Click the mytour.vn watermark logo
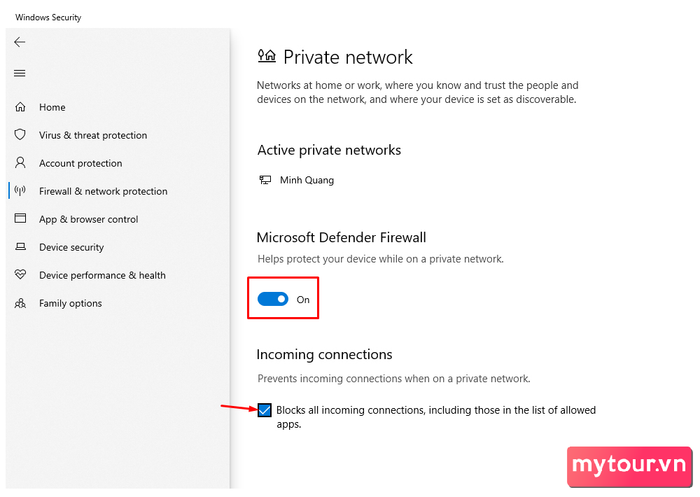Viewport: 700px width, 497px height. click(x=629, y=465)
